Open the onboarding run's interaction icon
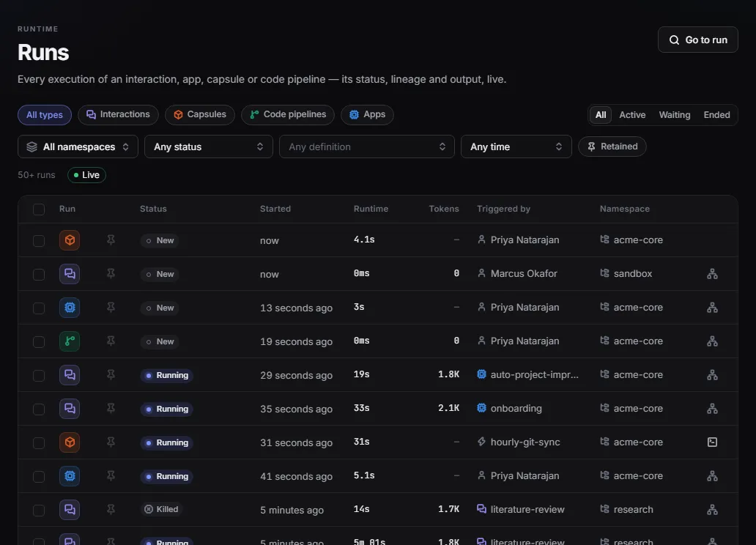The image size is (756, 545). coord(70,409)
